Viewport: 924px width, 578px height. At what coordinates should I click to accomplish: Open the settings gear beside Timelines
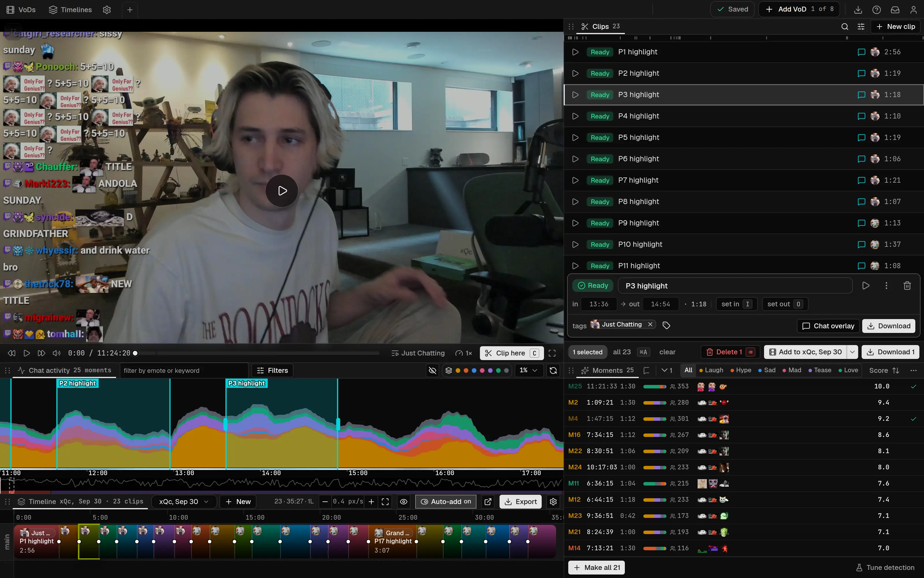click(x=107, y=10)
